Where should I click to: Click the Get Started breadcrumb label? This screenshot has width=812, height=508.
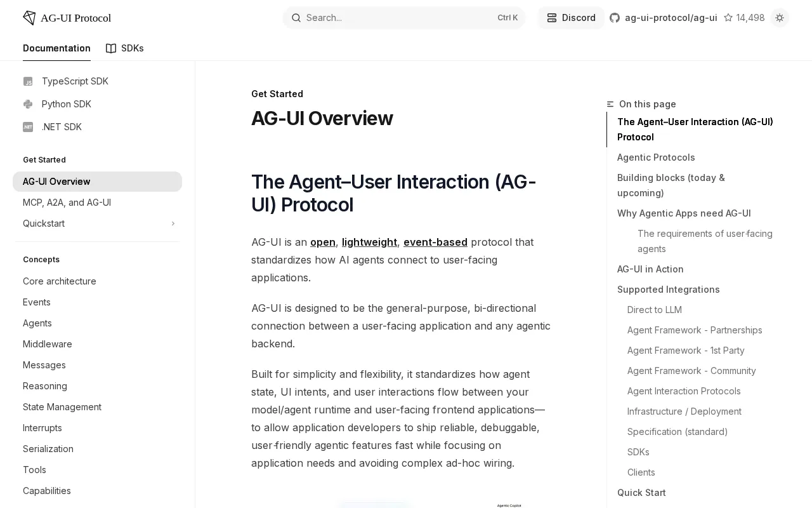click(277, 94)
